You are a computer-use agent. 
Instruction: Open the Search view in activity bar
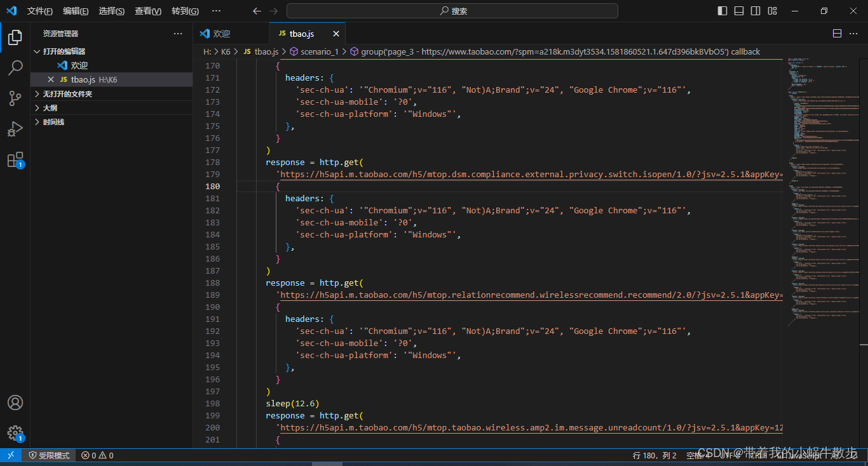(x=15, y=68)
